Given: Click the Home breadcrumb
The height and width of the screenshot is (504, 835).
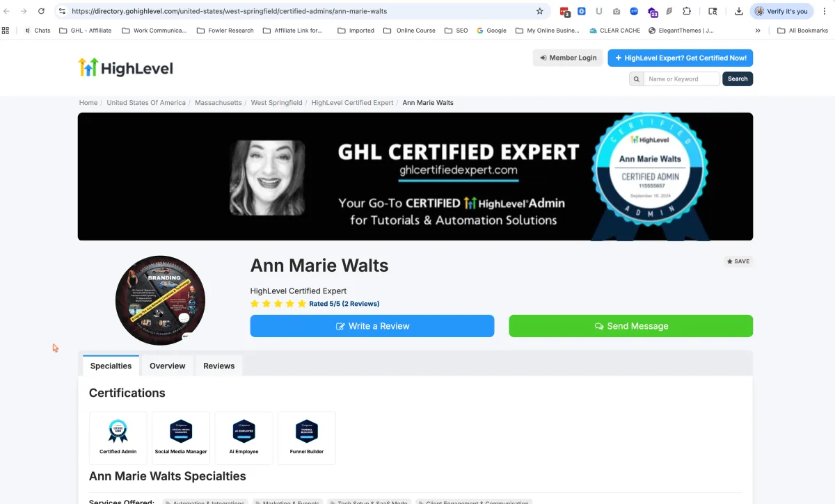Looking at the screenshot, I should click(88, 103).
